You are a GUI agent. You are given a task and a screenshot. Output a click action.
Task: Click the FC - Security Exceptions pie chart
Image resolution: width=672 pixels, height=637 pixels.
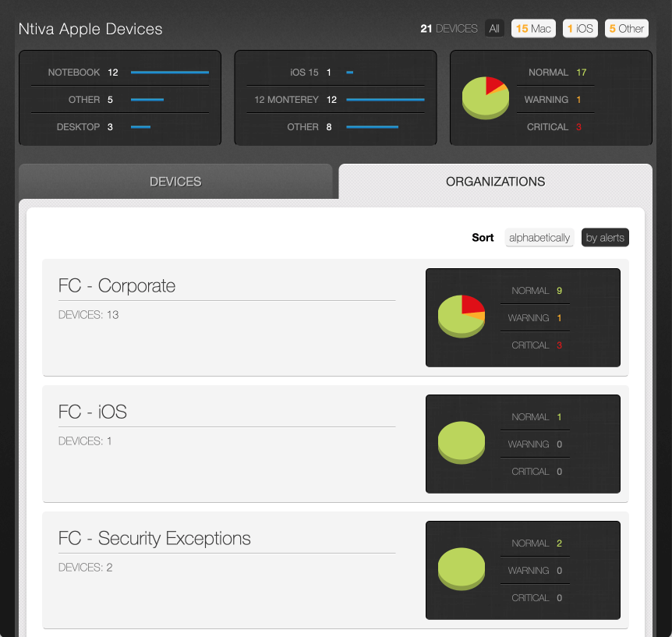462,568
